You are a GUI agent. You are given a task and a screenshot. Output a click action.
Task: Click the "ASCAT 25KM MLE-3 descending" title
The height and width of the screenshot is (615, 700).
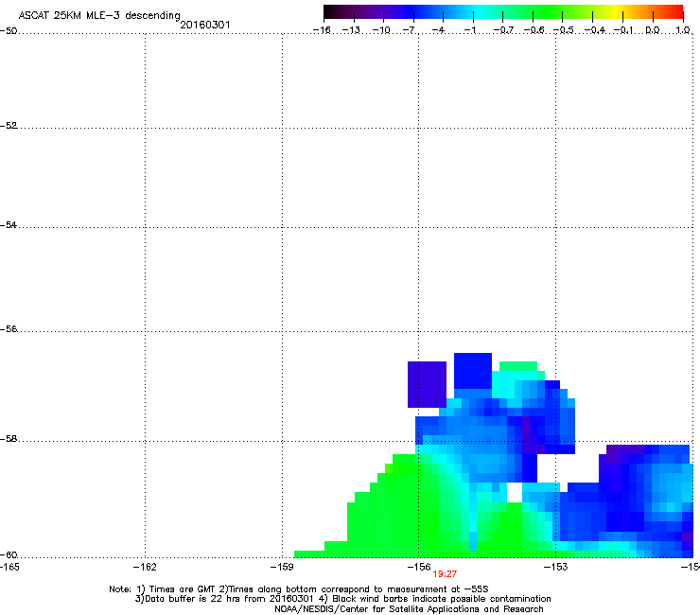pyautogui.click(x=99, y=16)
